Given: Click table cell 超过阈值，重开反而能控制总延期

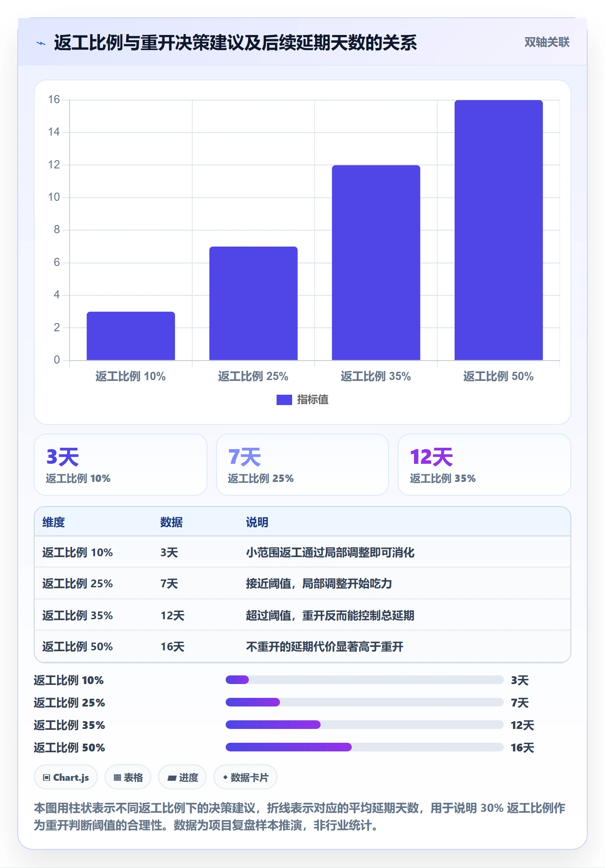Looking at the screenshot, I should coord(330,615).
